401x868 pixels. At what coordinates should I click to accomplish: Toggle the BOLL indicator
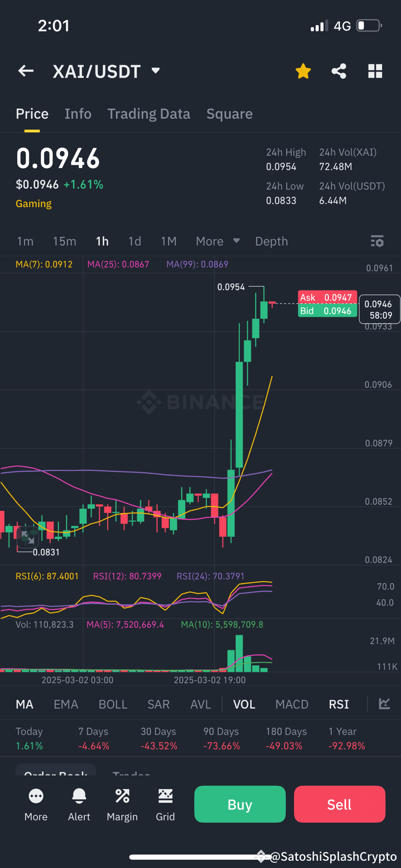click(113, 704)
